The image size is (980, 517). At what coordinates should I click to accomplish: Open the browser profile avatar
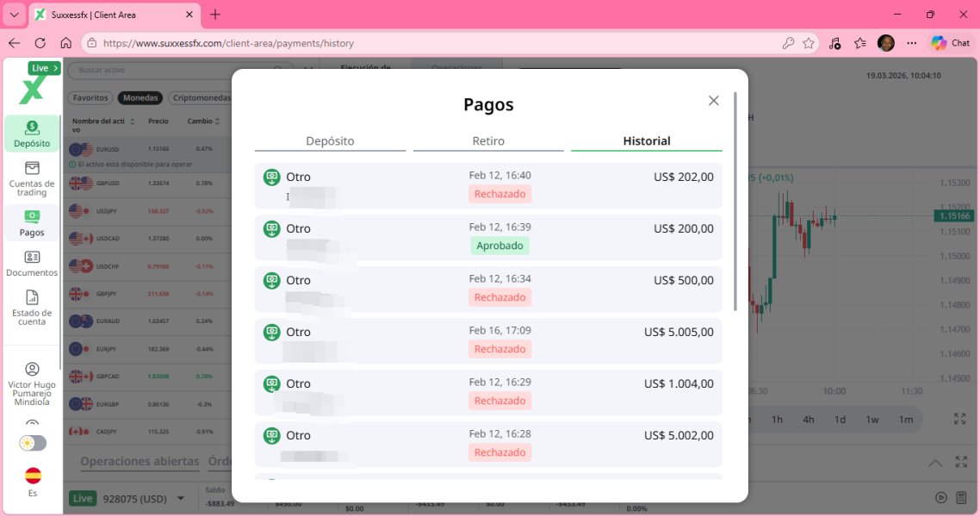(x=885, y=43)
